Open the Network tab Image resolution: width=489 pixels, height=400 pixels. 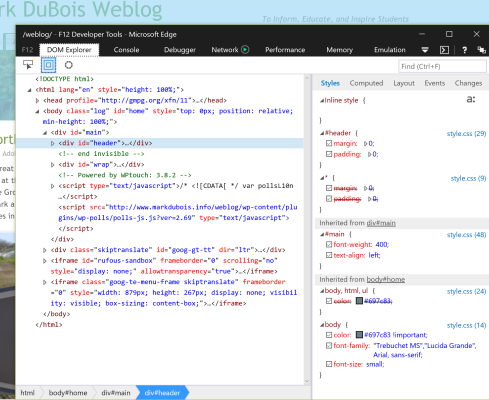tap(225, 50)
